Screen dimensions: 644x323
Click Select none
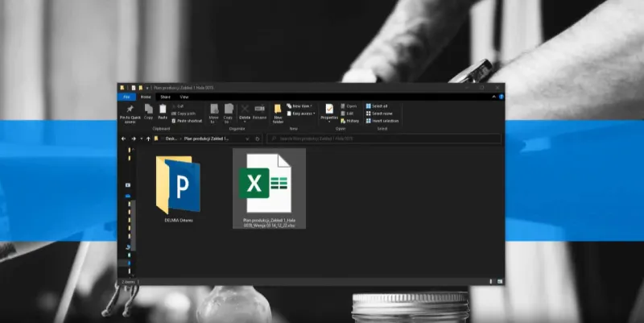click(x=379, y=114)
